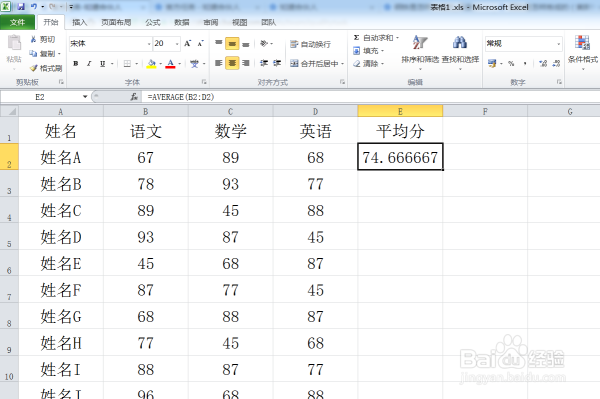Click AutoSum (自动求和) button
Viewport: 600px width, 399px height.
pos(374,38)
